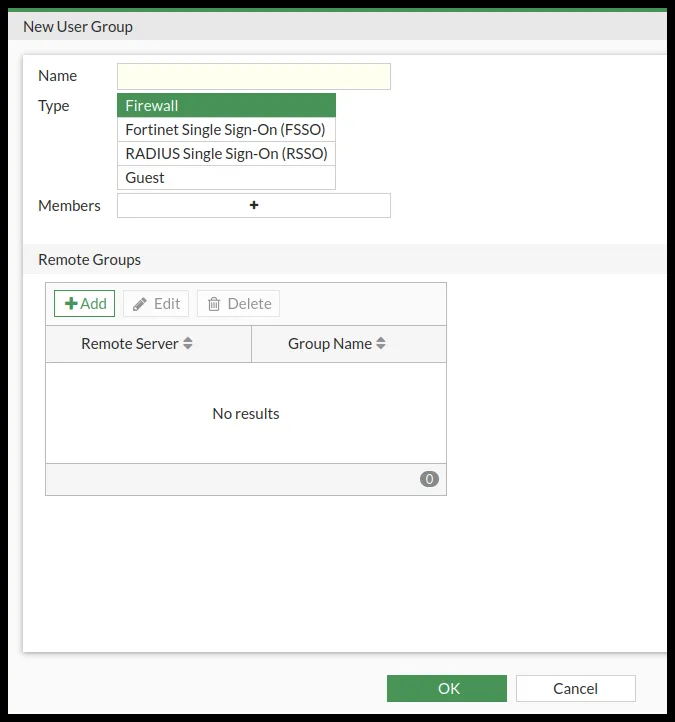The image size is (675, 722).
Task: Select Firewall group type
Action: pyautogui.click(x=227, y=105)
